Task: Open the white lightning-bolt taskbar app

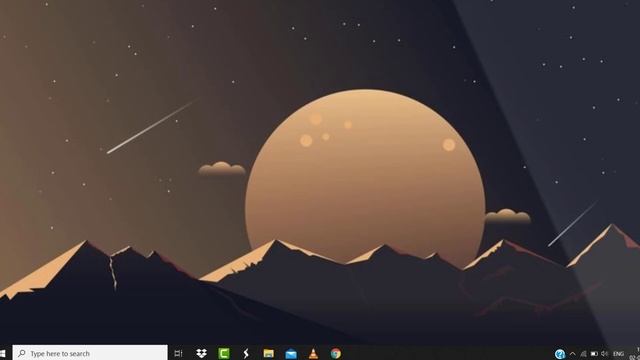Action: pyautogui.click(x=246, y=353)
